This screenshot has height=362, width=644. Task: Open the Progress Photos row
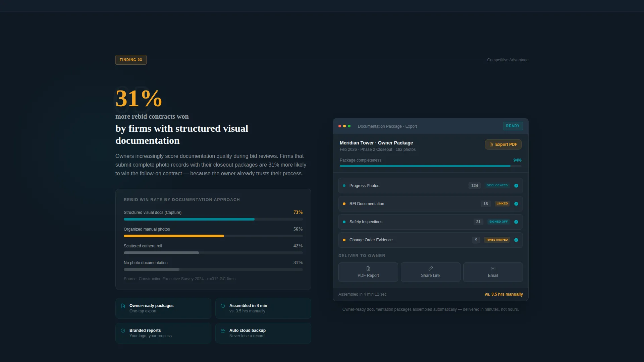(x=430, y=186)
